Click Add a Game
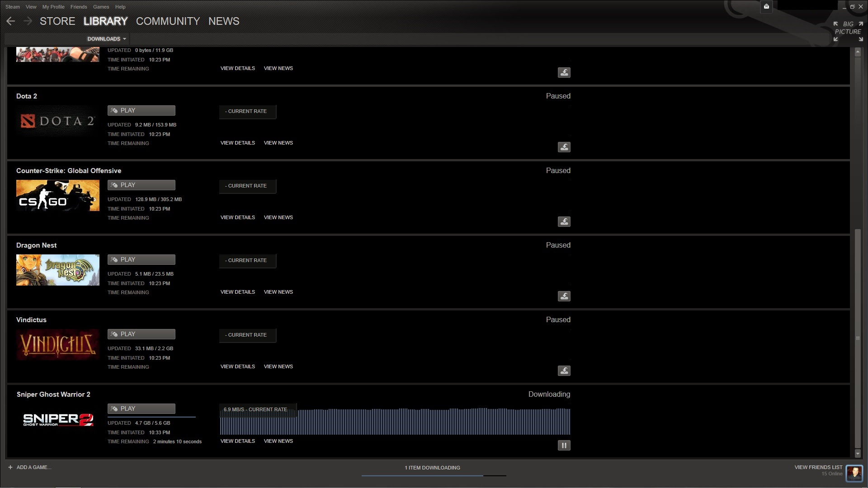 (34, 467)
